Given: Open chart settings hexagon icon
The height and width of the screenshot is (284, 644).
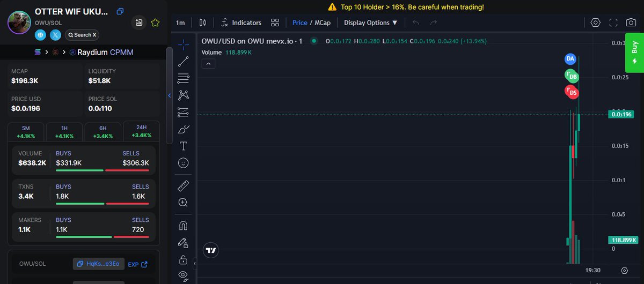Looking at the screenshot, I should pyautogui.click(x=595, y=23).
